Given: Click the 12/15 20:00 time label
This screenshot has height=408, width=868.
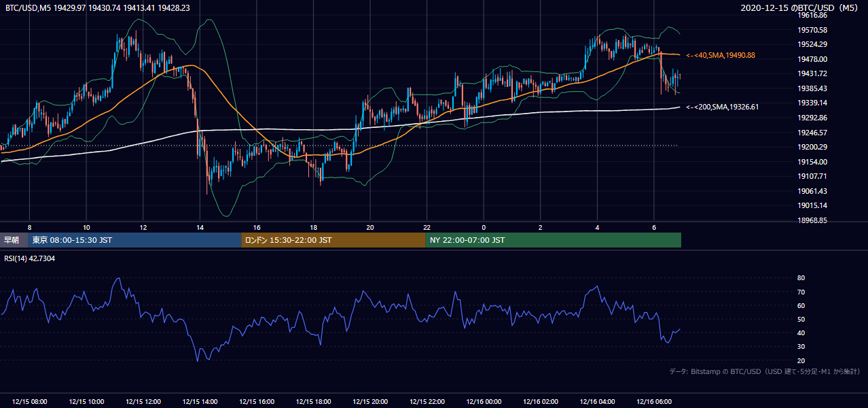Looking at the screenshot, I should pos(370,401).
